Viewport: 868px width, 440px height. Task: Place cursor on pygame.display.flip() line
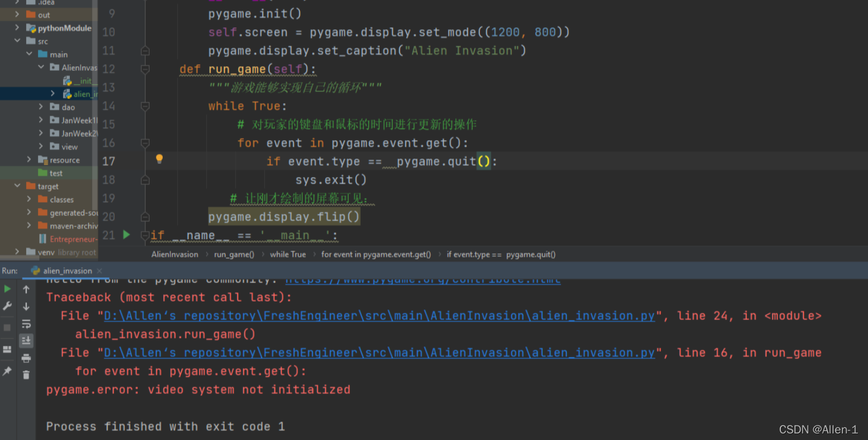tap(284, 216)
